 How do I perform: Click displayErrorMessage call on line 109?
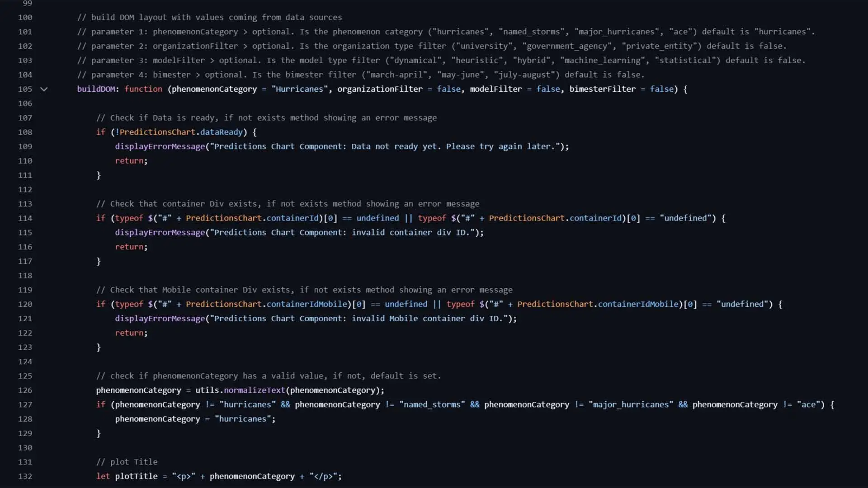[160, 146]
